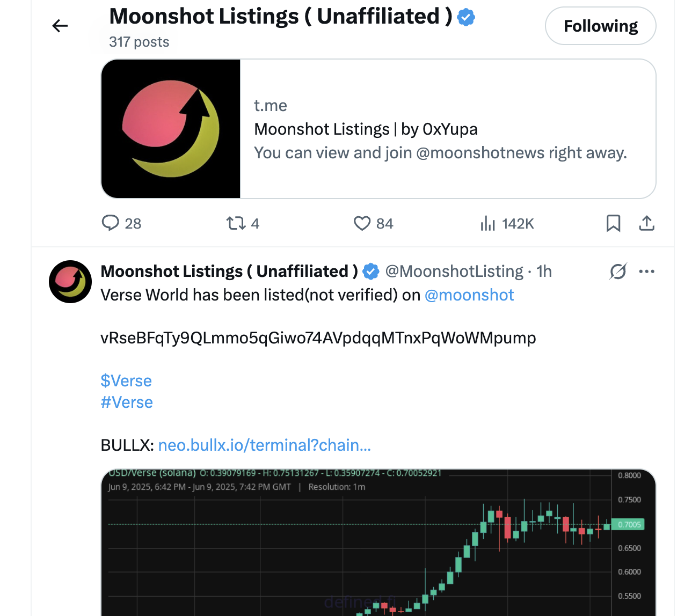Repost the post with 4 reposts

236,223
